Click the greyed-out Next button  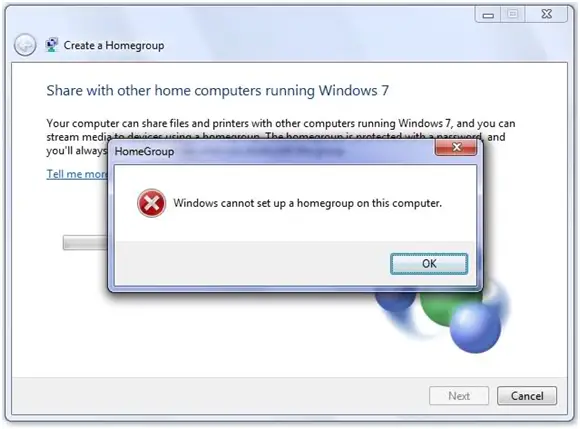click(459, 396)
